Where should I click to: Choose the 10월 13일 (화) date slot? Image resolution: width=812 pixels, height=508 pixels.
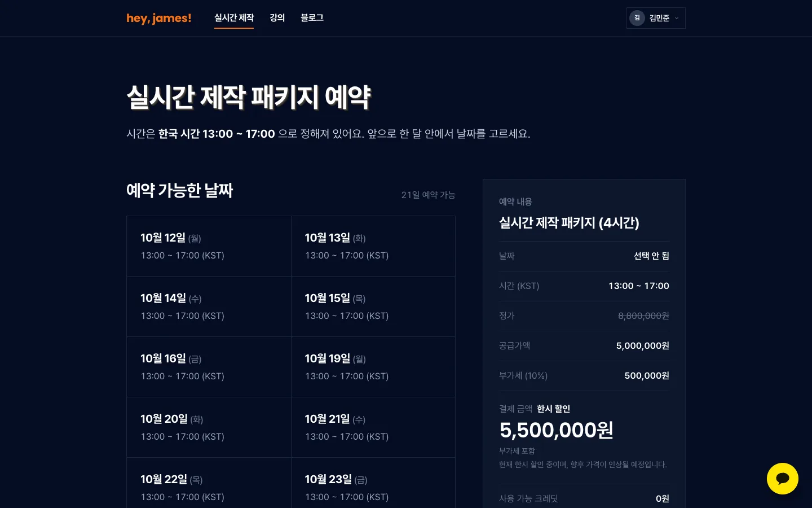[x=373, y=246]
